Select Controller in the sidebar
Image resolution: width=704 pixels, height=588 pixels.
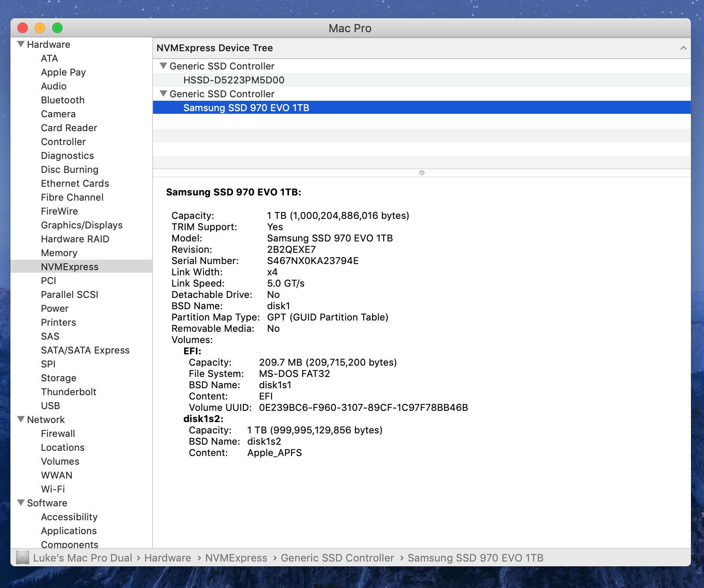(63, 142)
